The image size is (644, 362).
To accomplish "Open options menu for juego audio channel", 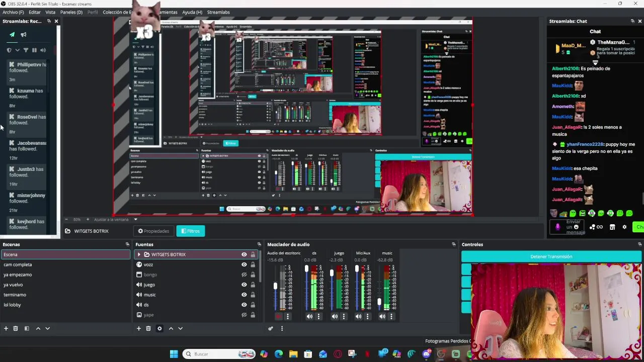I will pos(344,316).
